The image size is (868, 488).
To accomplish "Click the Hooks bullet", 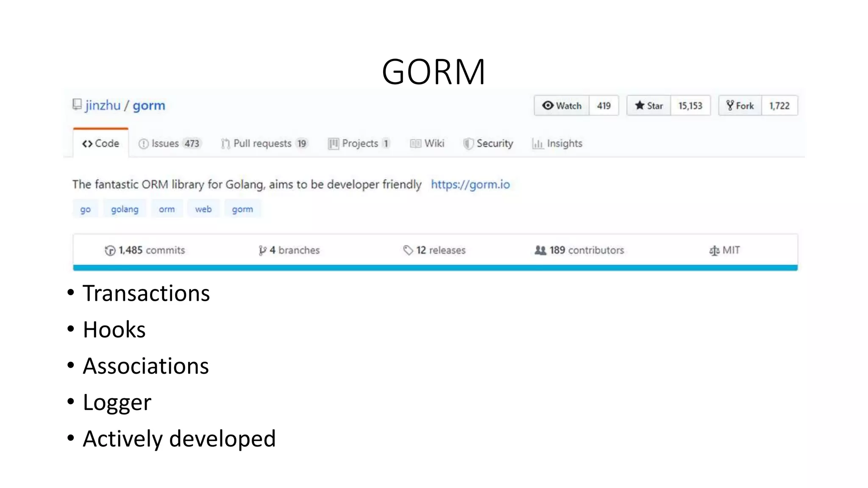I will click(114, 330).
